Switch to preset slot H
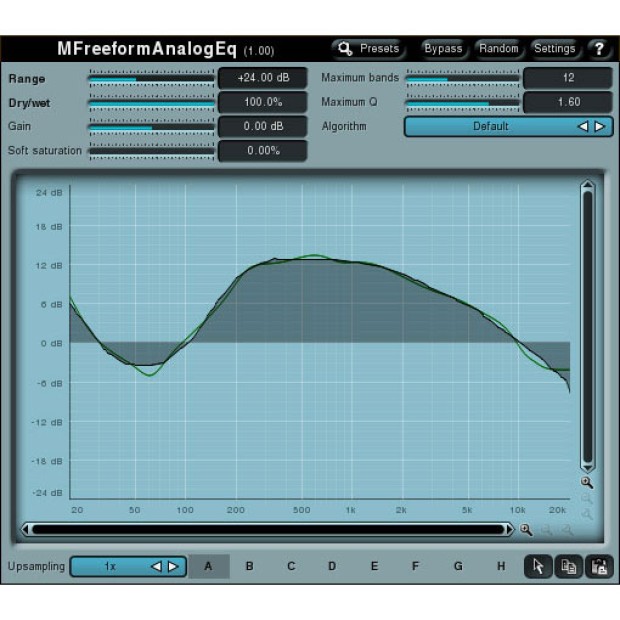 [501, 566]
